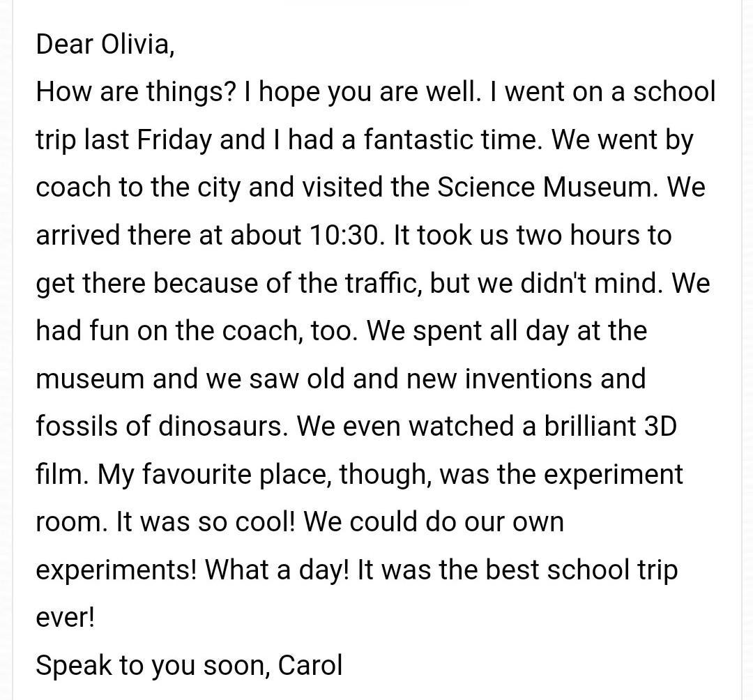Click the exclamation "What a day!"
Image resolution: width=753 pixels, height=700 pixels.
(x=277, y=570)
